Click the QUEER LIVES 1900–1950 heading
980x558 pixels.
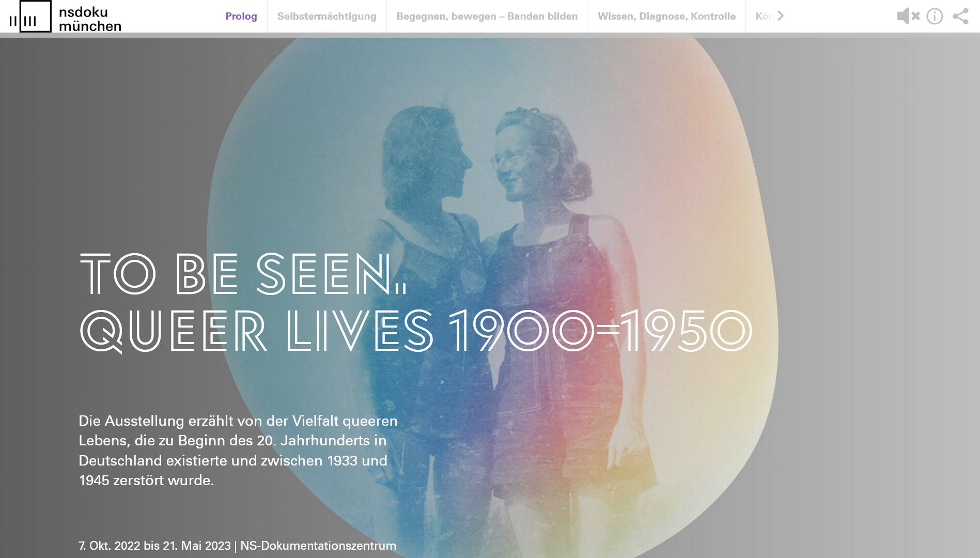click(416, 331)
